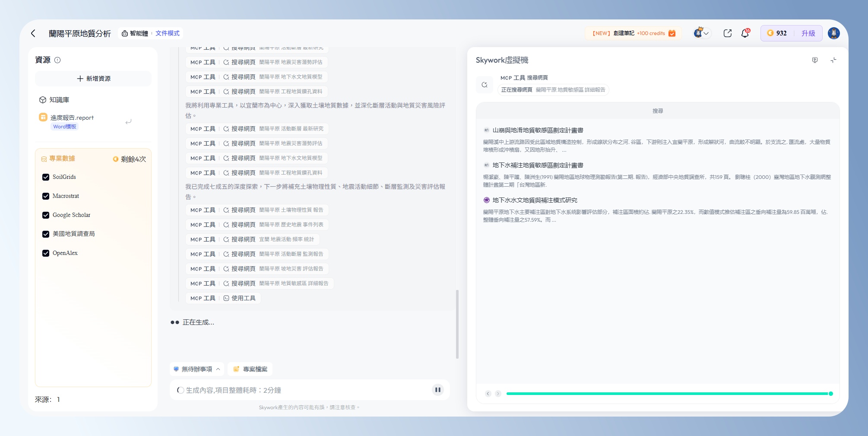868x436 pixels.
Task: Open the notifications bell
Action: pyautogui.click(x=745, y=33)
